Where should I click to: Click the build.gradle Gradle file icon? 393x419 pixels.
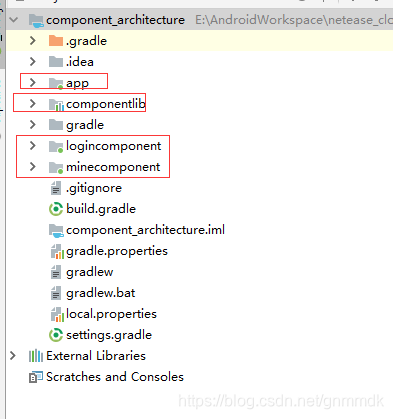pos(56,209)
